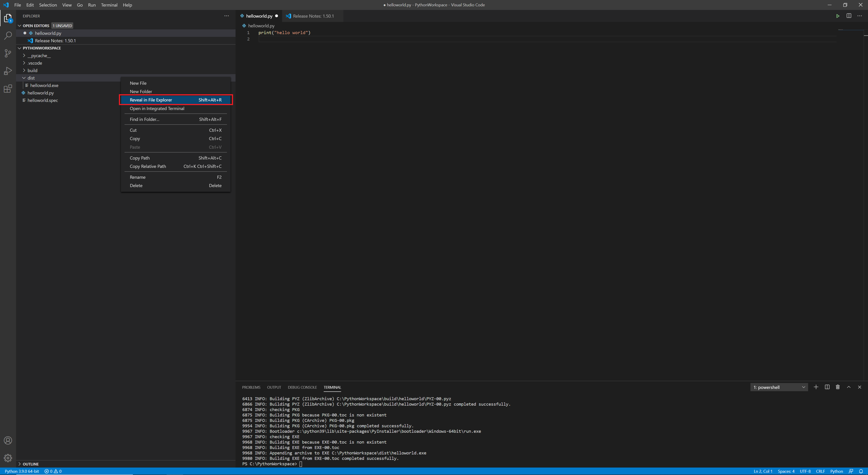Expand the build folder

pos(32,71)
